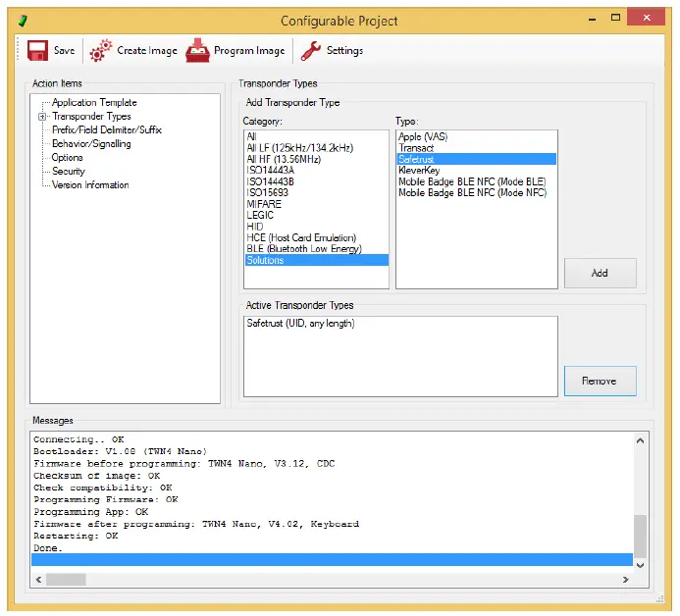Click the Save floppy disk icon
This screenshot has height=616, width=680.
pyautogui.click(x=38, y=51)
